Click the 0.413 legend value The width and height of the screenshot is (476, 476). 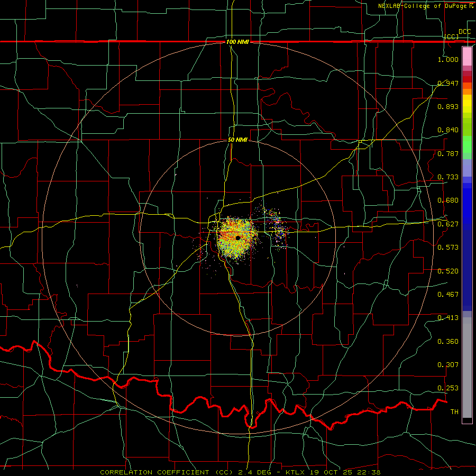448,318
